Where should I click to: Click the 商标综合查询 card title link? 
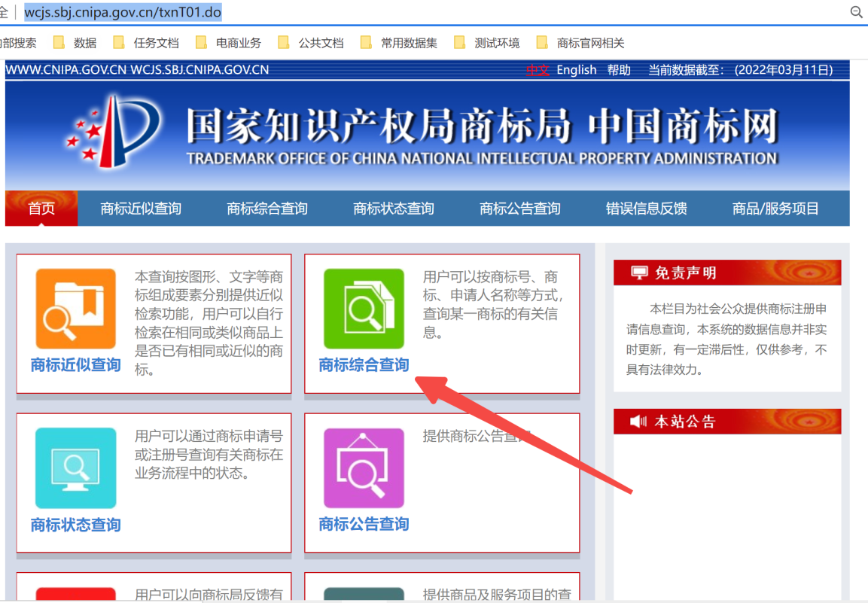(x=364, y=365)
